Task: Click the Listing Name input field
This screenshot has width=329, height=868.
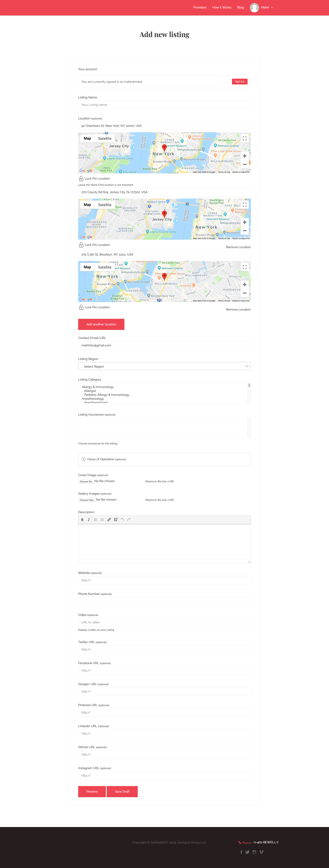Action: 164,105
